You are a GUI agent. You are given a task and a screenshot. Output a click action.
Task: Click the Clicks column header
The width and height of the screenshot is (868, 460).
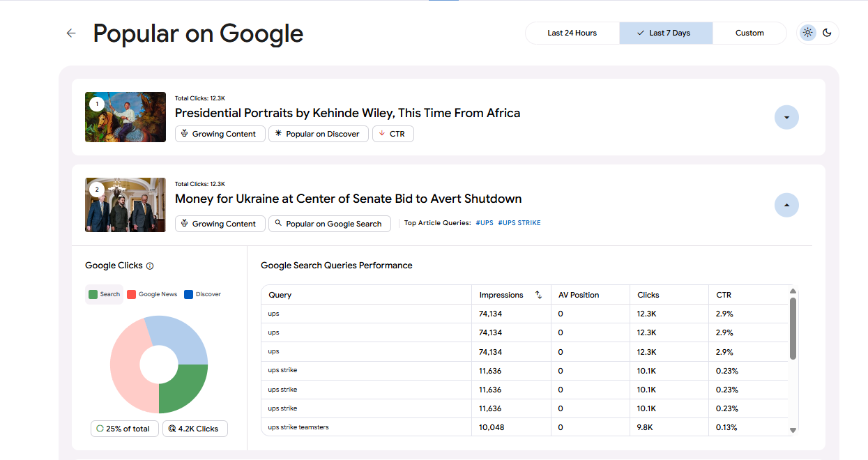(669, 295)
